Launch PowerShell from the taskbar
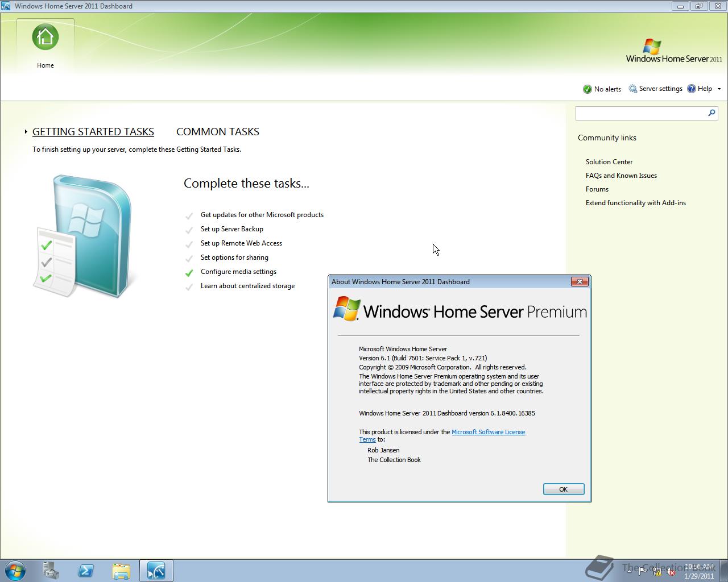This screenshot has height=582, width=728. [86, 570]
